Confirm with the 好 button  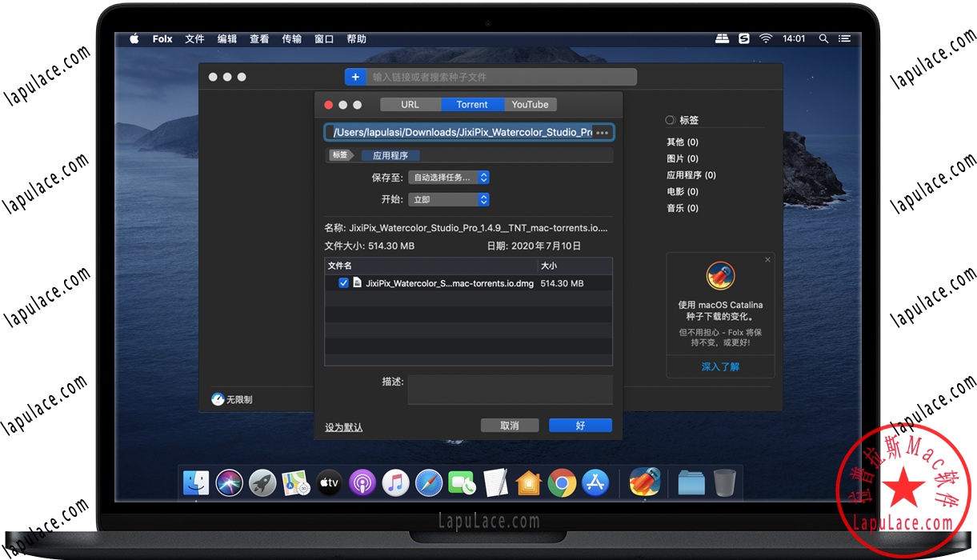[x=580, y=426]
